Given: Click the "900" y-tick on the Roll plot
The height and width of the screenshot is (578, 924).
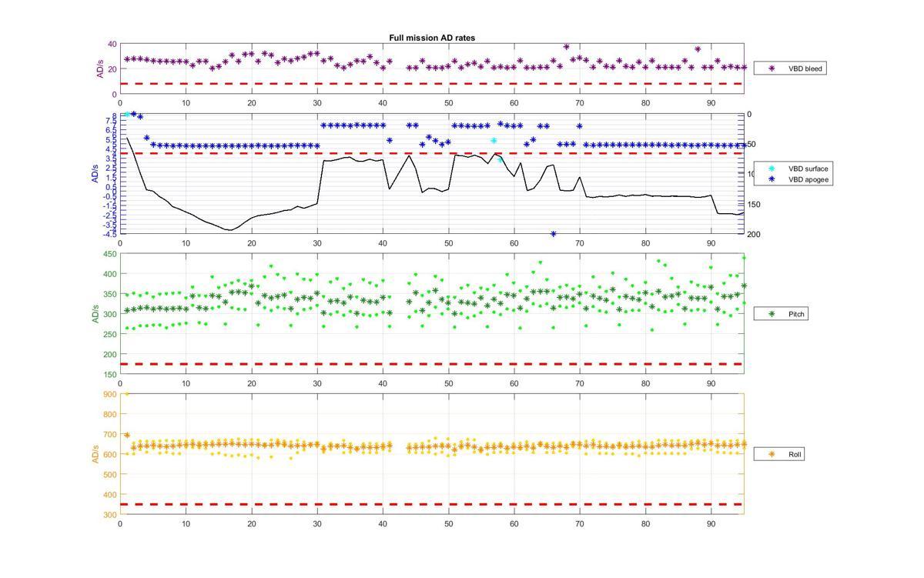Looking at the screenshot, I should [110, 394].
